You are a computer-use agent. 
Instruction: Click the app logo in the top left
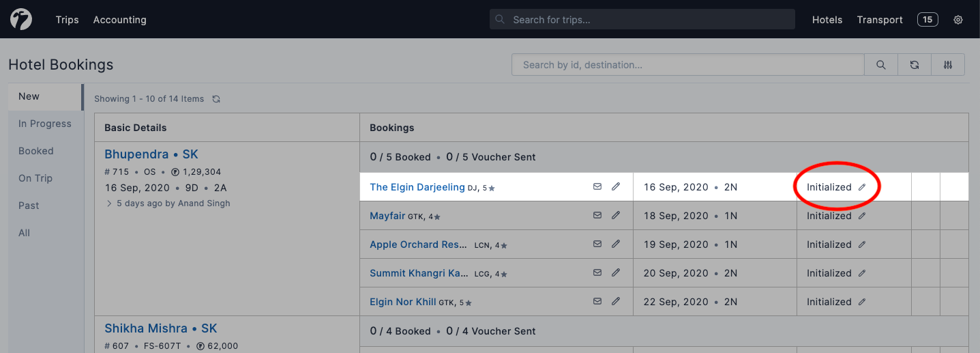(21, 20)
